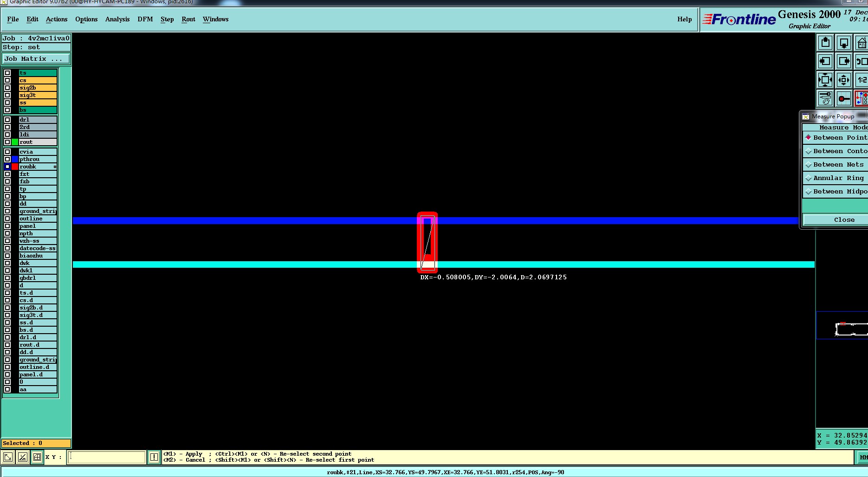Toggle the cs layer checkbox
Image resolution: width=868 pixels, height=477 pixels.
click(7, 80)
